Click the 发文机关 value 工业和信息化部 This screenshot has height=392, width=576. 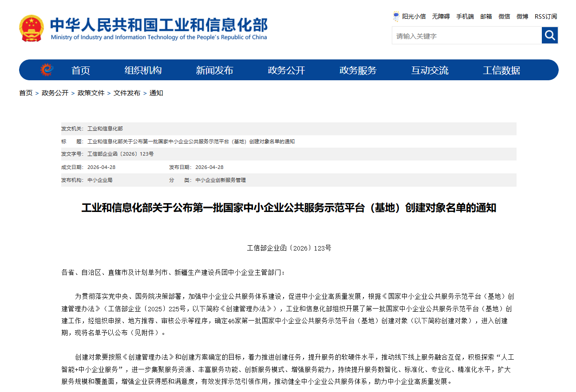tap(105, 129)
